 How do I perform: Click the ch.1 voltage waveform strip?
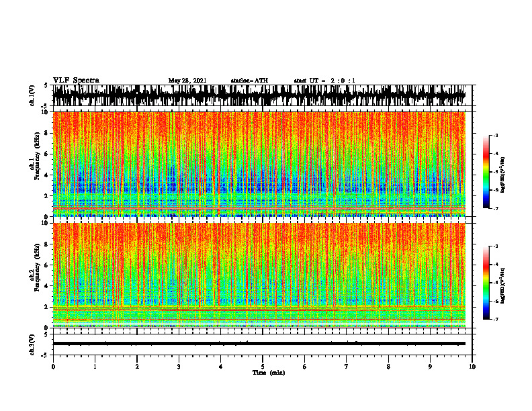click(x=259, y=95)
